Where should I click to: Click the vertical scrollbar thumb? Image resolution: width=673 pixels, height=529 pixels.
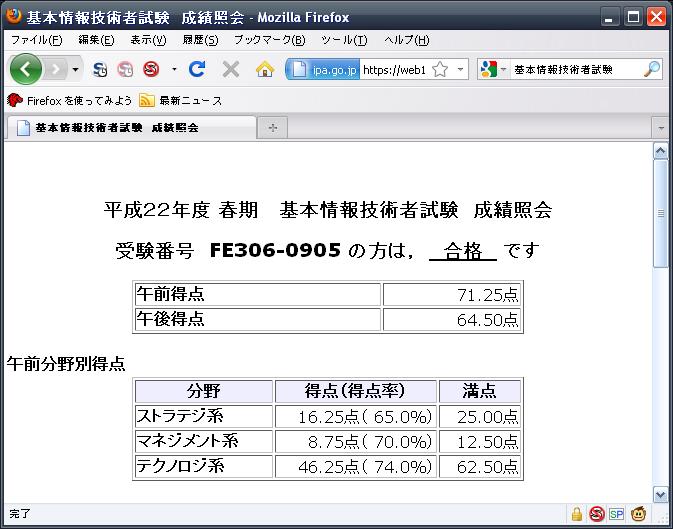click(660, 213)
